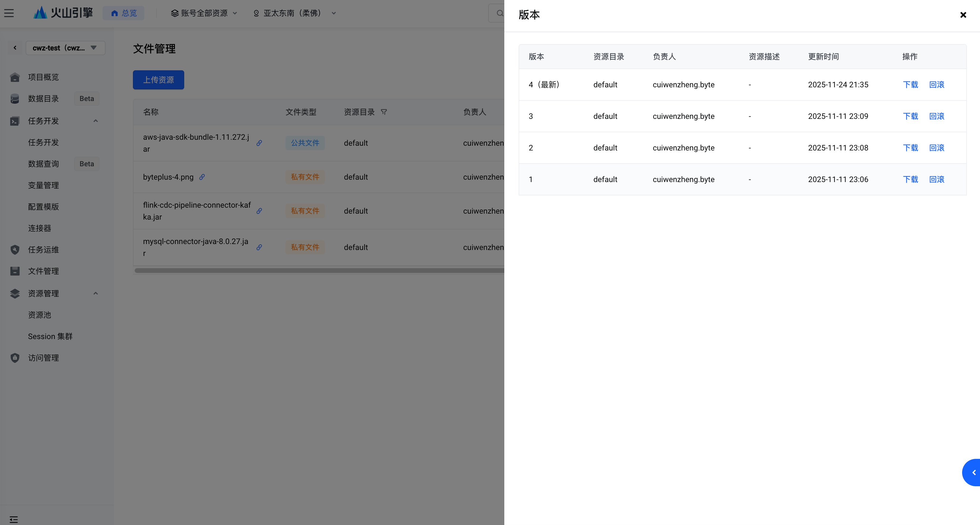This screenshot has height=525, width=980.
Task: Click link icon next to aws-java-sdk-bundle jar
Action: [259, 143]
